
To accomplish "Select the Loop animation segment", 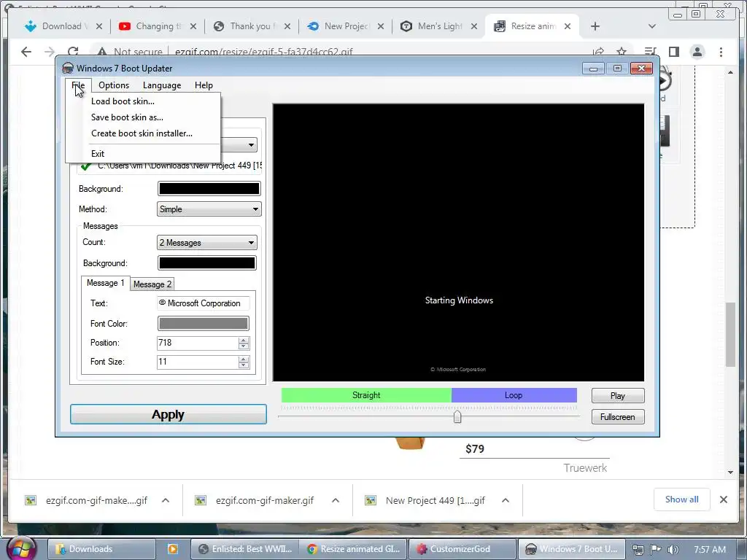I will (x=514, y=395).
